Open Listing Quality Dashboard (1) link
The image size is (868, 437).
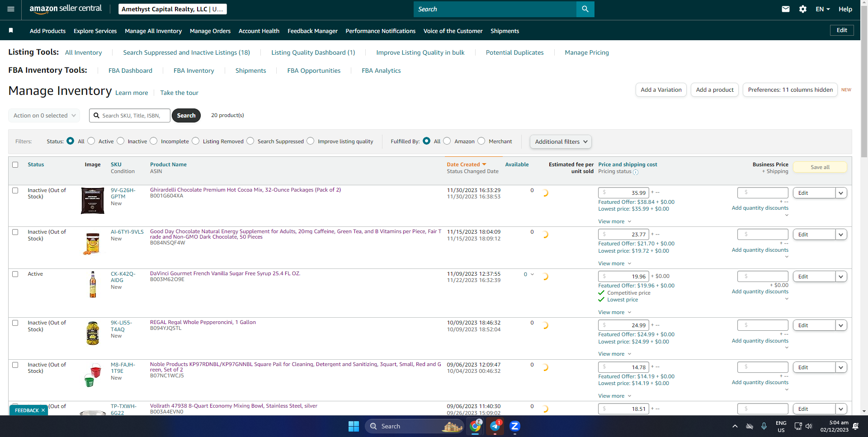click(x=313, y=52)
